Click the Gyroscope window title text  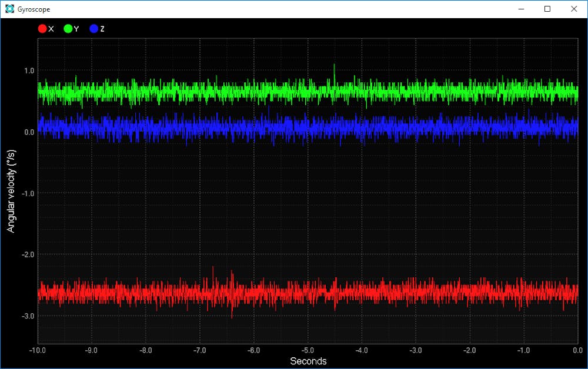pyautogui.click(x=33, y=9)
